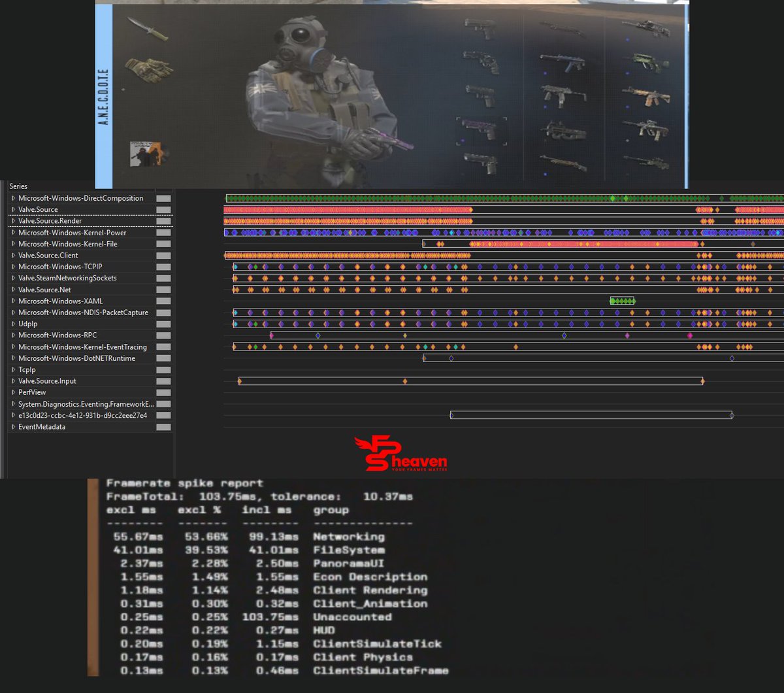This screenshot has width=784, height=693.
Task: Select the submachine gun below the top shotgun
Action: [x=563, y=62]
